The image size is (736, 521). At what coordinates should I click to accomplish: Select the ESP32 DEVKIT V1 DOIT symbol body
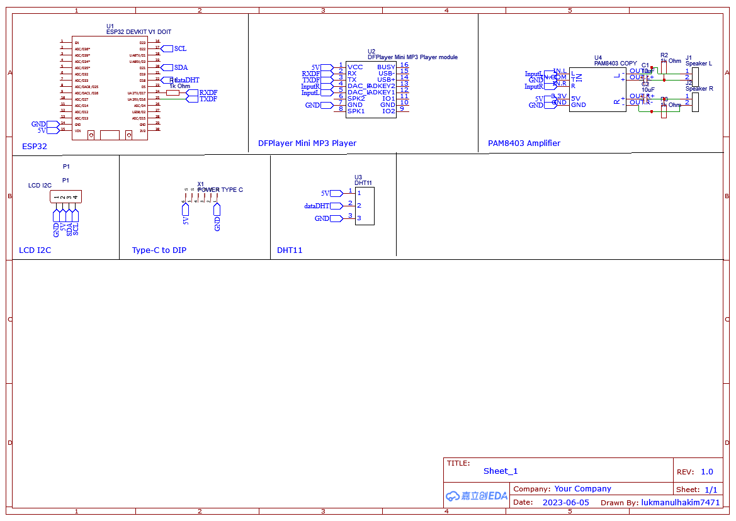[110, 88]
